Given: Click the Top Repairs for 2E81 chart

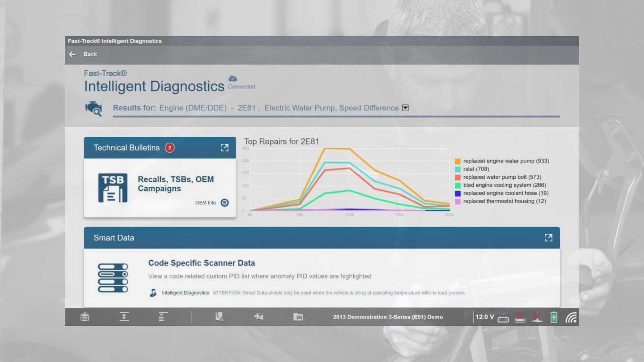Looking at the screenshot, I should click(x=350, y=180).
